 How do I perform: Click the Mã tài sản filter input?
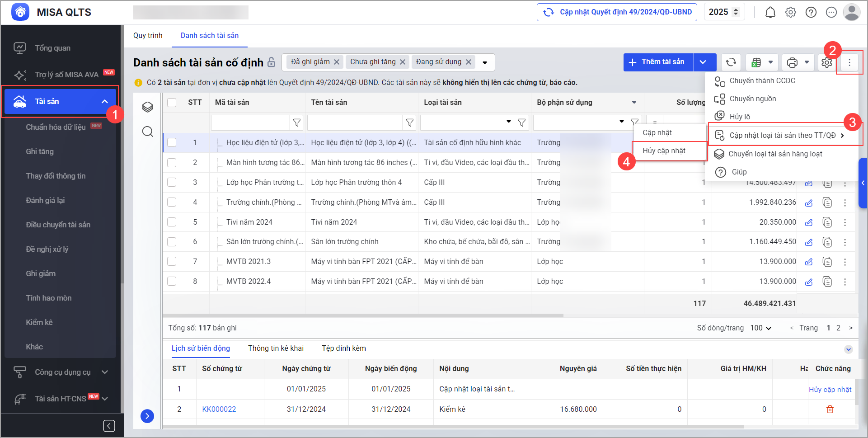pos(250,122)
